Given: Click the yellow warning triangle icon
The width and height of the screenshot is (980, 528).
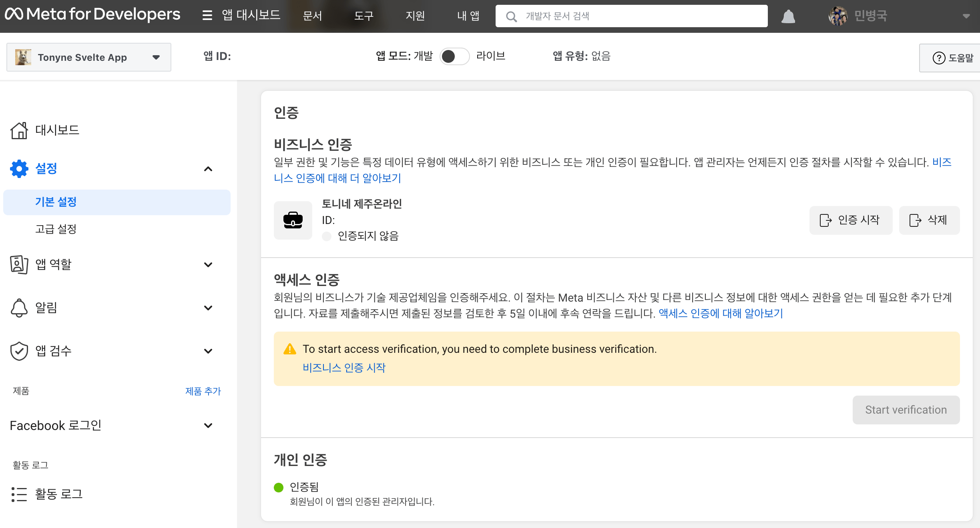Looking at the screenshot, I should [x=290, y=349].
